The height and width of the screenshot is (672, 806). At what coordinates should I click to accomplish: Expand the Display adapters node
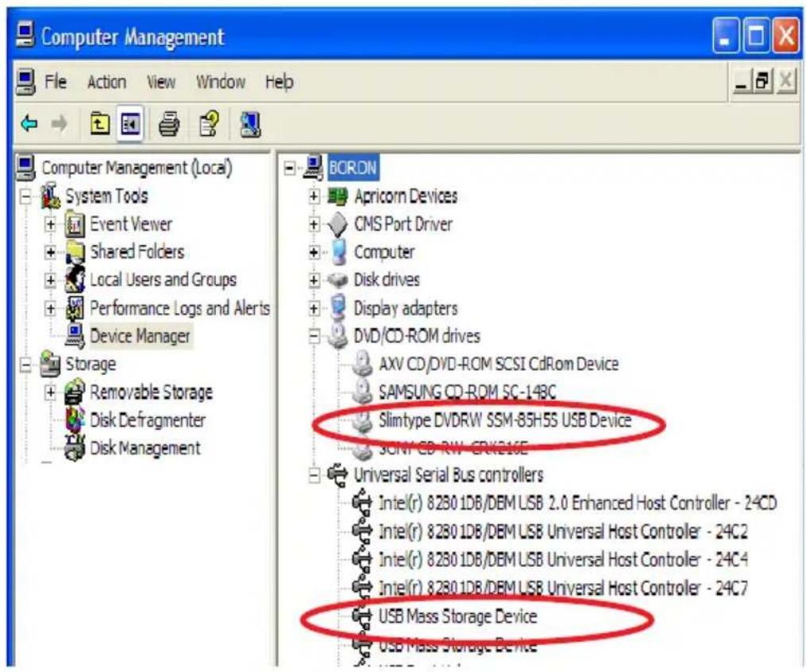click(x=314, y=308)
